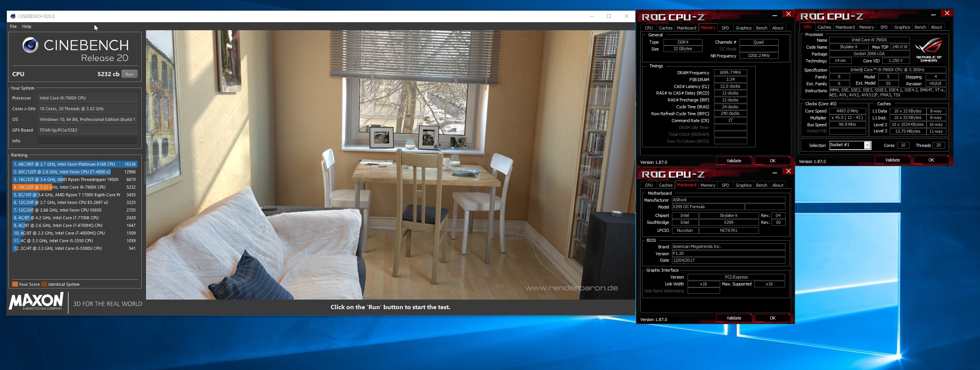
Task: Select ranking row Core i7-6700HQ CPU
Action: pyautogui.click(x=75, y=225)
